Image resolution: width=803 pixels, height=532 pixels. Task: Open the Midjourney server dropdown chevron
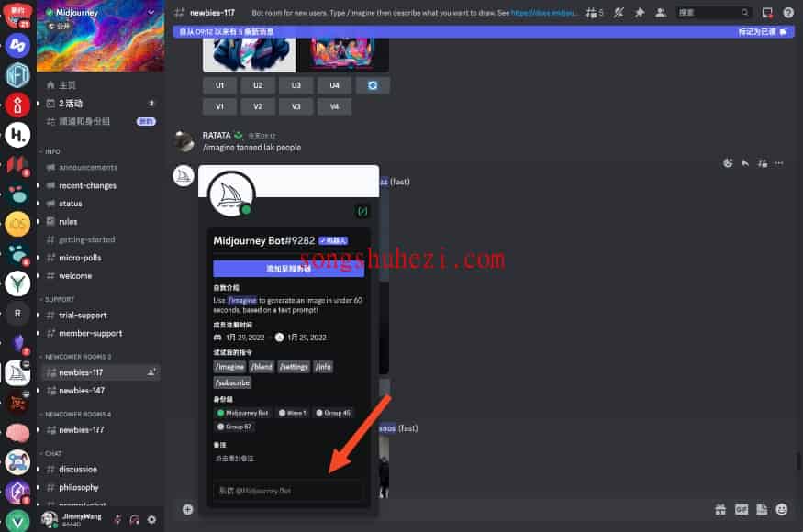[x=151, y=12]
